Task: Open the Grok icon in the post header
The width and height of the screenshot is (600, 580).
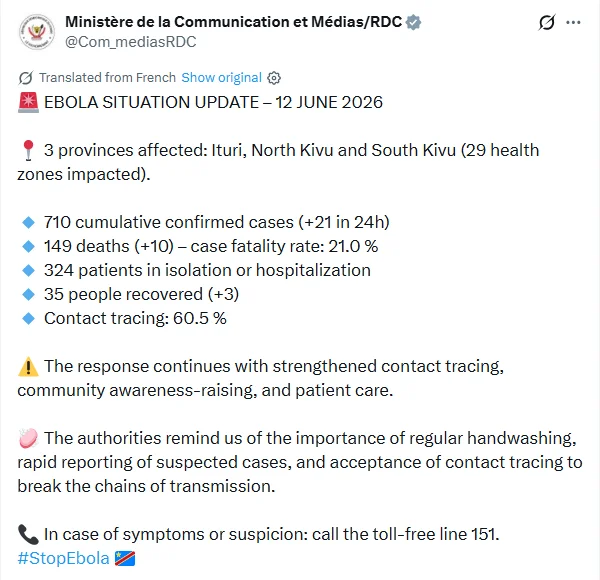Action: pos(546,23)
